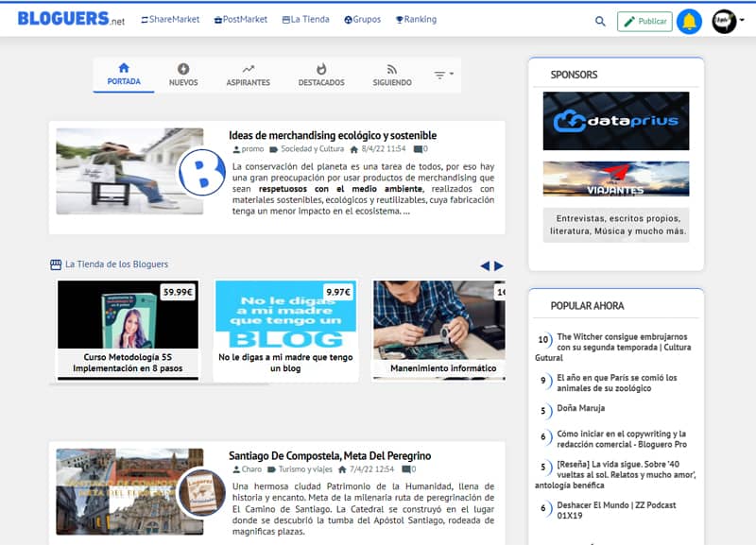Click the 'SPONSORS' heading
Viewport: 756px width, 545px height.
[x=574, y=75]
